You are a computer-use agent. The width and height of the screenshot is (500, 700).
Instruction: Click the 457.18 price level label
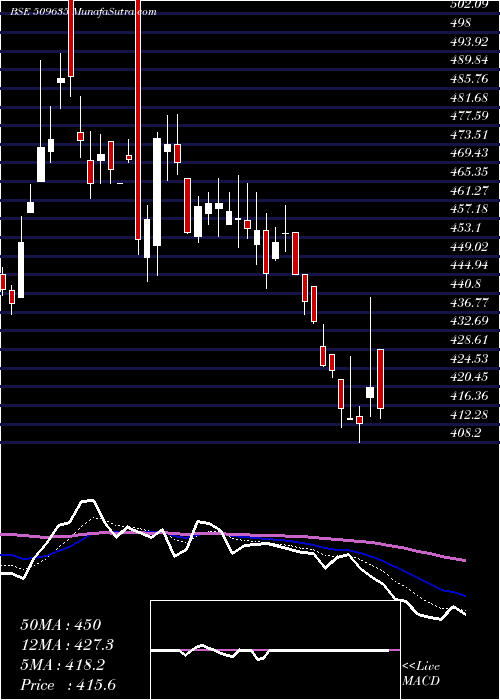469,209
